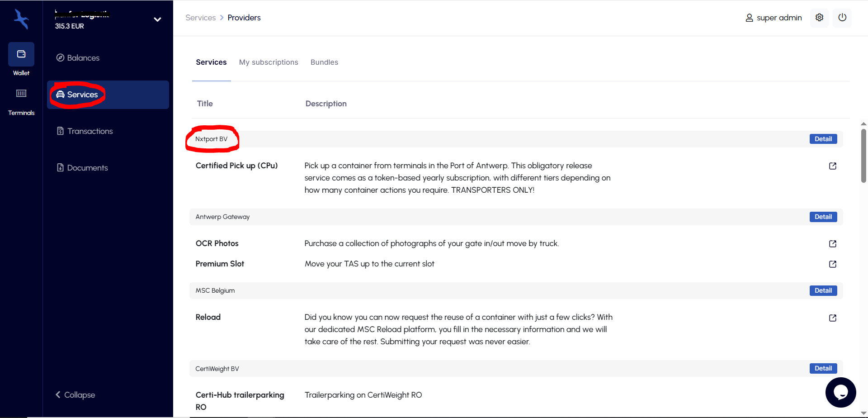The width and height of the screenshot is (868, 418).
Task: Click the Certified Pick up (CPu) title
Action: pos(236,166)
